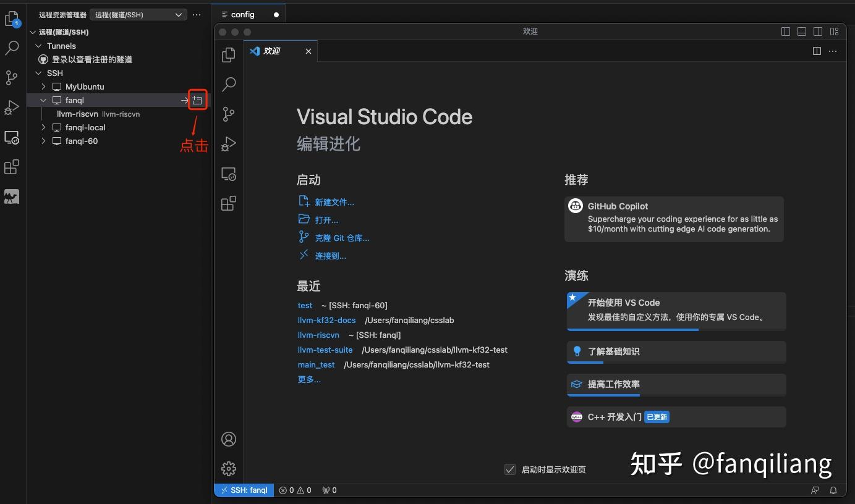Open Remote Explorer icon in the 欢迎 window
This screenshot has height=504, width=855.
(x=229, y=174)
